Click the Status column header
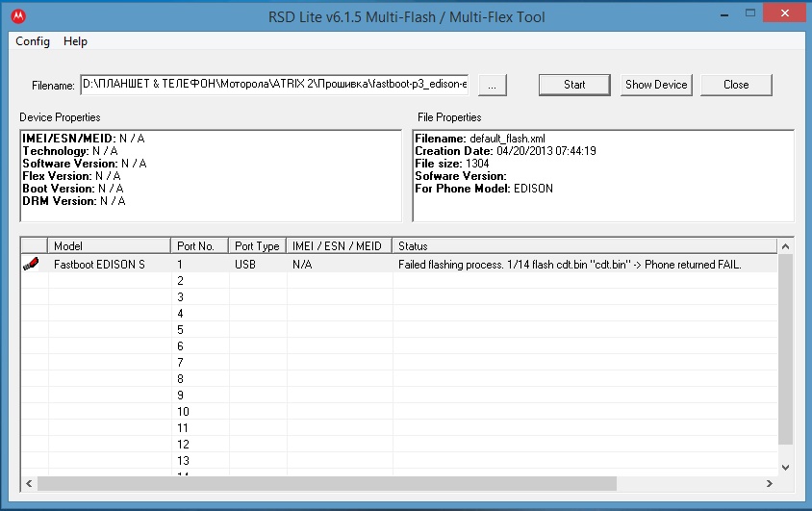The image size is (812, 511). [585, 246]
